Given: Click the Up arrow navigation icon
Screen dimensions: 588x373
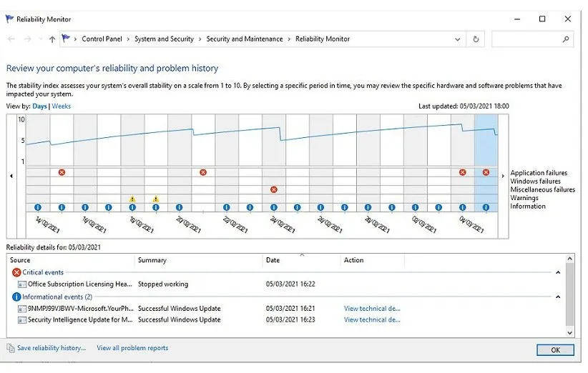Looking at the screenshot, I should coord(52,39).
